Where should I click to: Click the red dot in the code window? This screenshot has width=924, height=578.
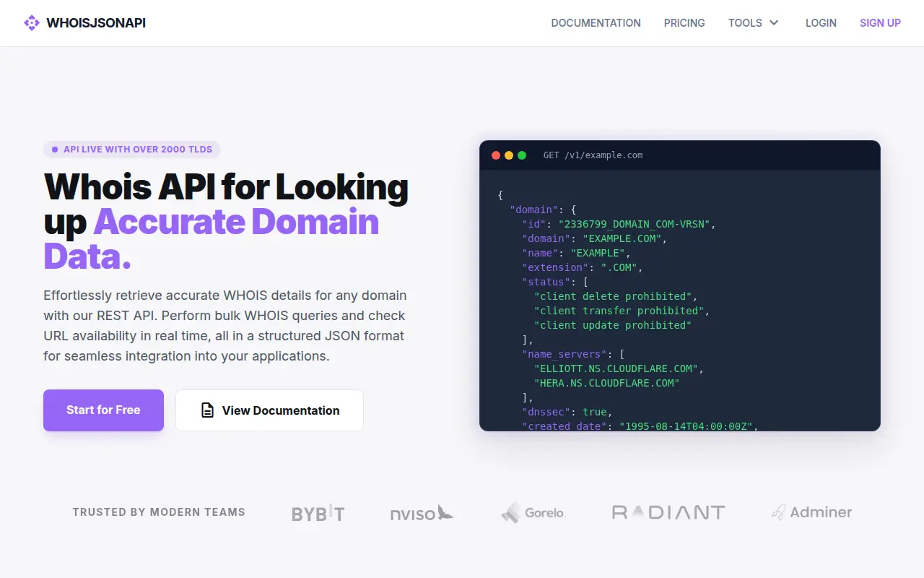point(496,155)
